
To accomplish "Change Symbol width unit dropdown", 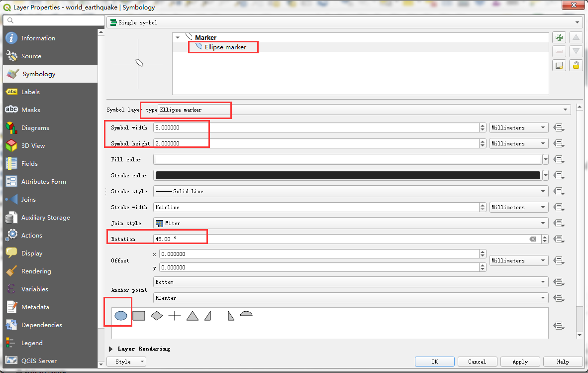I will pyautogui.click(x=519, y=127).
